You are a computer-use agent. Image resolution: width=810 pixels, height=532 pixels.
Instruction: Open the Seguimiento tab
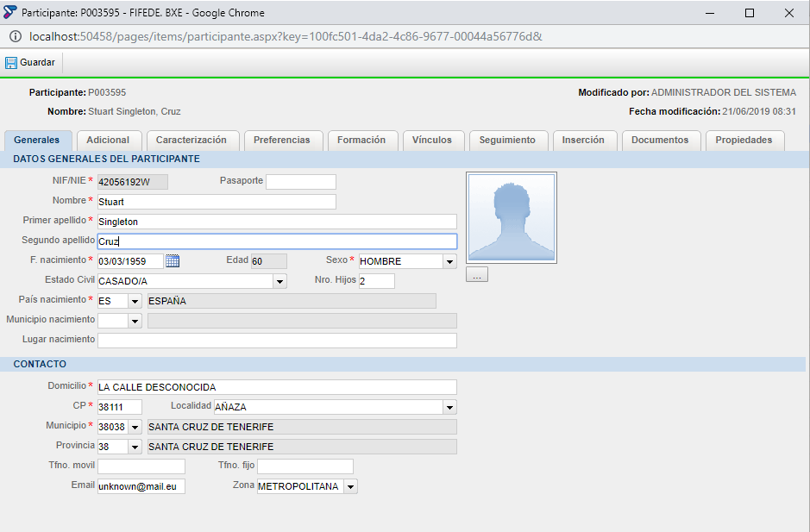click(x=507, y=140)
